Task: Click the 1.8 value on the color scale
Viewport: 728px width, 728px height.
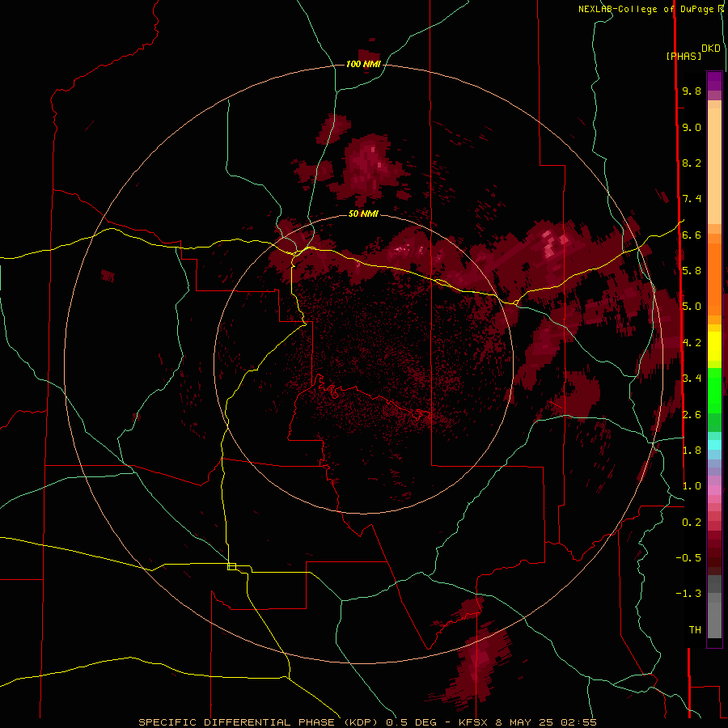Action: (692, 451)
